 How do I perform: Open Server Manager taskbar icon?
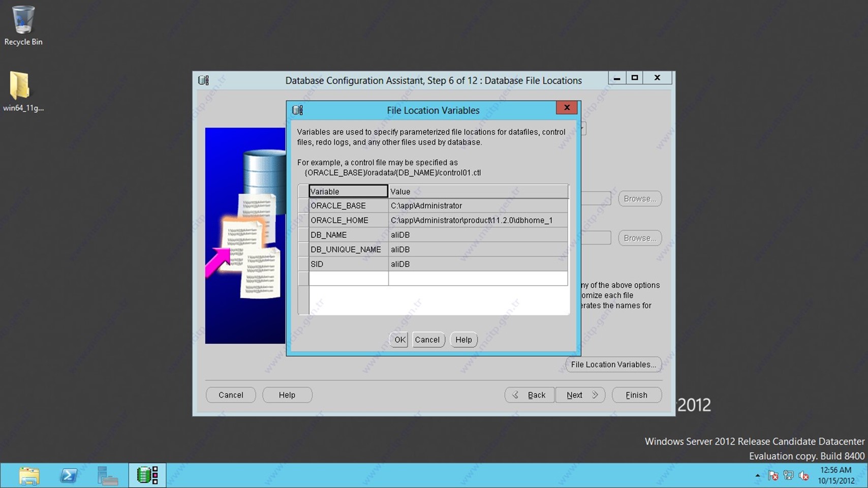[x=108, y=476]
